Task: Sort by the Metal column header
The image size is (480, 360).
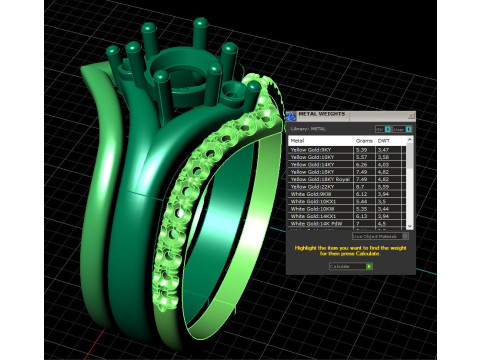Action: point(321,141)
